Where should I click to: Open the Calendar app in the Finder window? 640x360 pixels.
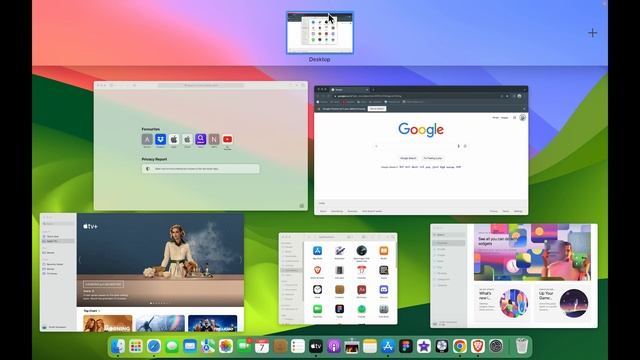pos(361,271)
